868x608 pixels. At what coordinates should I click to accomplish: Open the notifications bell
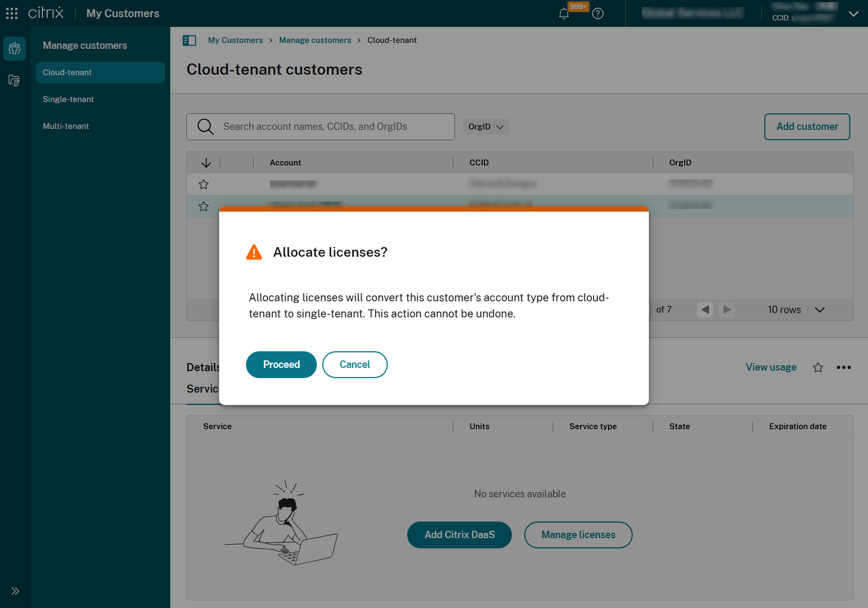[x=563, y=13]
